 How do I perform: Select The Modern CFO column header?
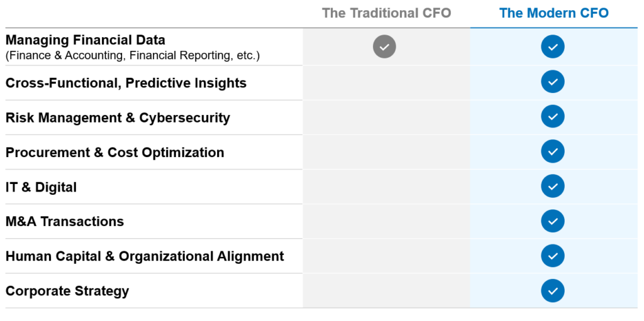[553, 13]
